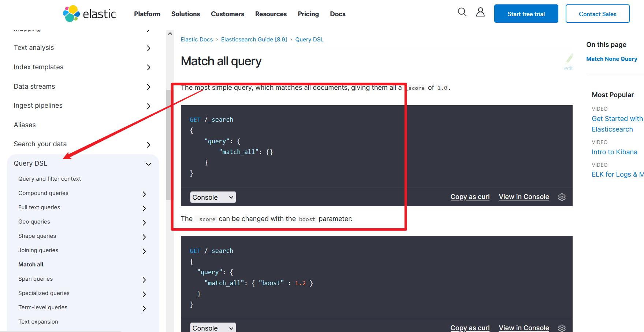Open ELK for Logs video link
The width and height of the screenshot is (644, 332).
(618, 174)
